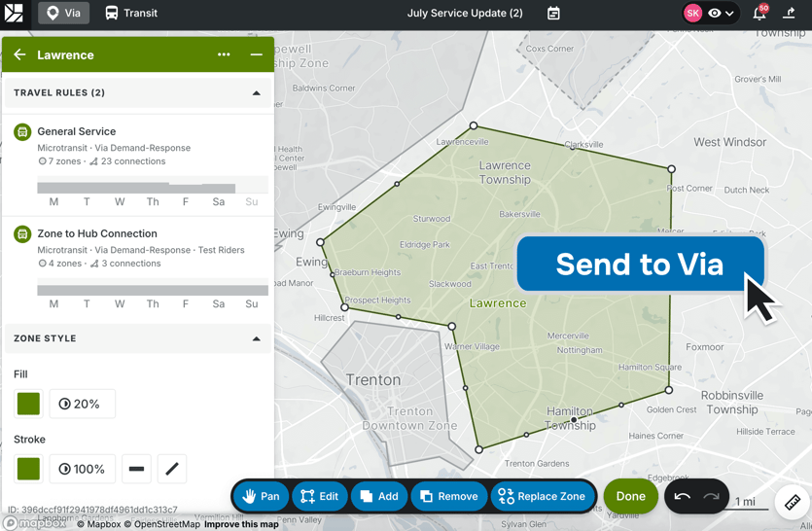
Task: Open the OpenStreetMap attribution link
Action: tap(162, 524)
